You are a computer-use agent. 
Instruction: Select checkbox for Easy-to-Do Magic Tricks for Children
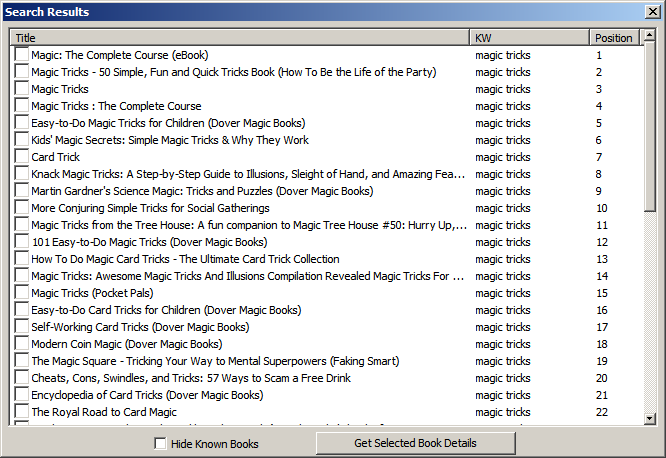tap(22, 122)
